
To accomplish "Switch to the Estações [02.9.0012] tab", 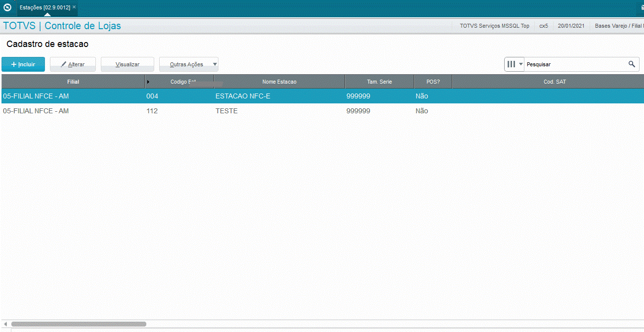I will point(45,7).
